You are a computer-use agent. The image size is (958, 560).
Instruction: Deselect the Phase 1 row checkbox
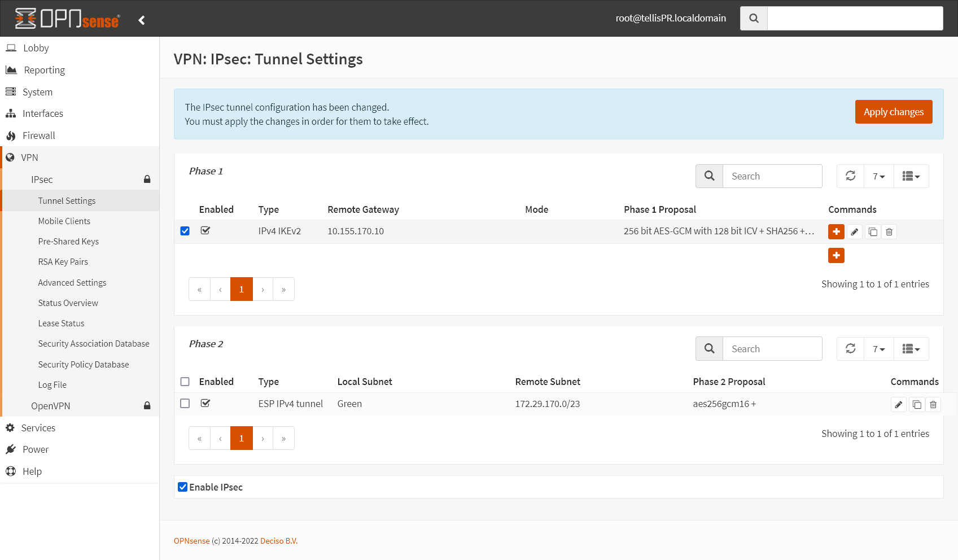point(185,231)
